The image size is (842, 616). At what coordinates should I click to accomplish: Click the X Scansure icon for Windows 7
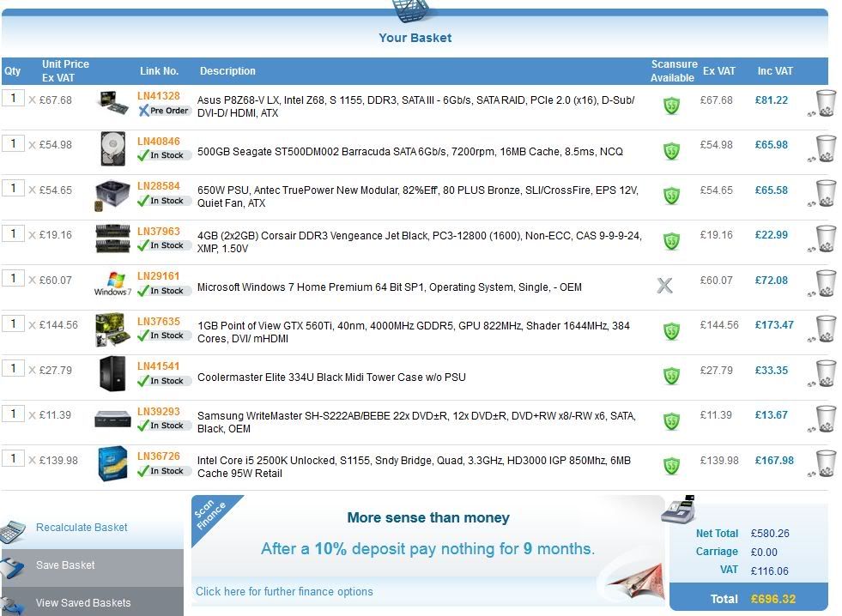pos(664,286)
